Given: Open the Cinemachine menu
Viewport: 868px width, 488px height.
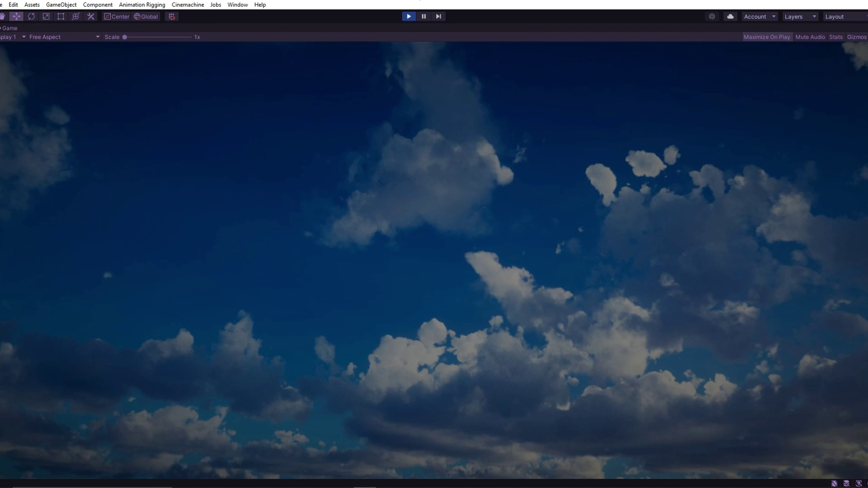Looking at the screenshot, I should point(188,5).
